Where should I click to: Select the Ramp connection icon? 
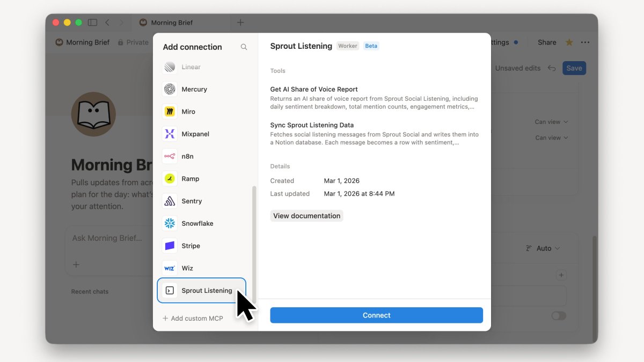click(x=170, y=179)
